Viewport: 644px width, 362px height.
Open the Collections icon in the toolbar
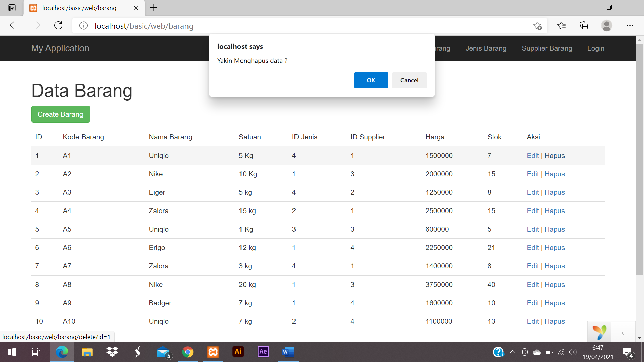(x=584, y=26)
